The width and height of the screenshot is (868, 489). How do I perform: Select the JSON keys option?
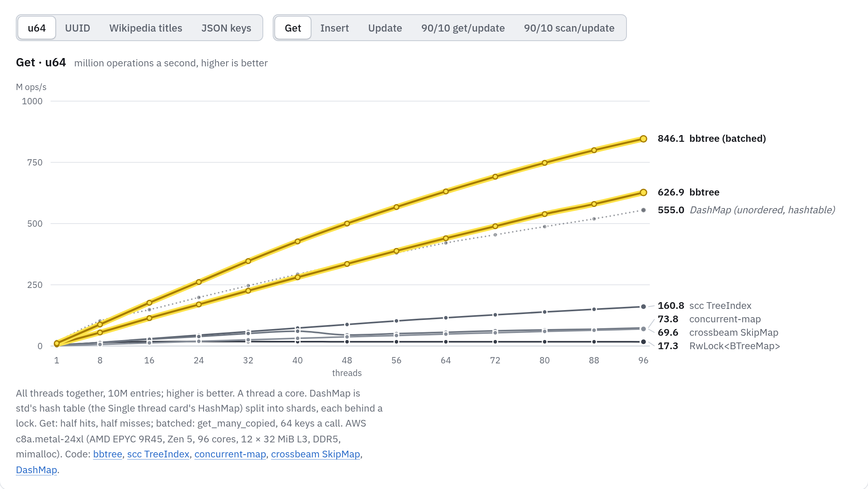tap(226, 28)
